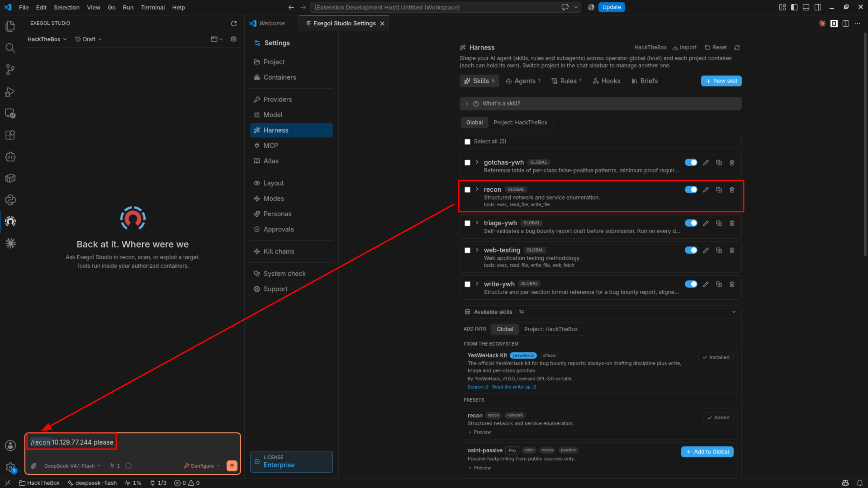Edit the triage-ywh skill

pos(706,223)
